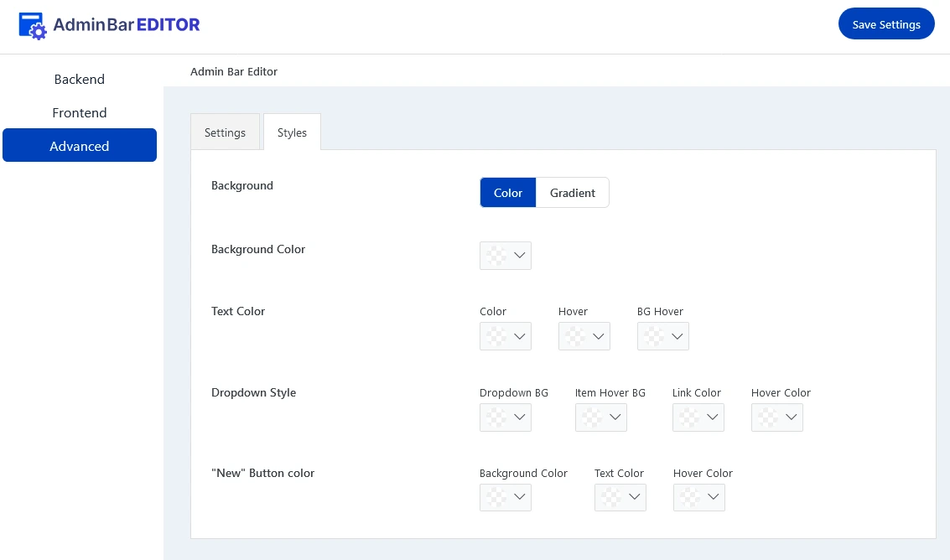Click the '"New" Button color' label
Viewport: 950px width, 560px height.
click(263, 473)
